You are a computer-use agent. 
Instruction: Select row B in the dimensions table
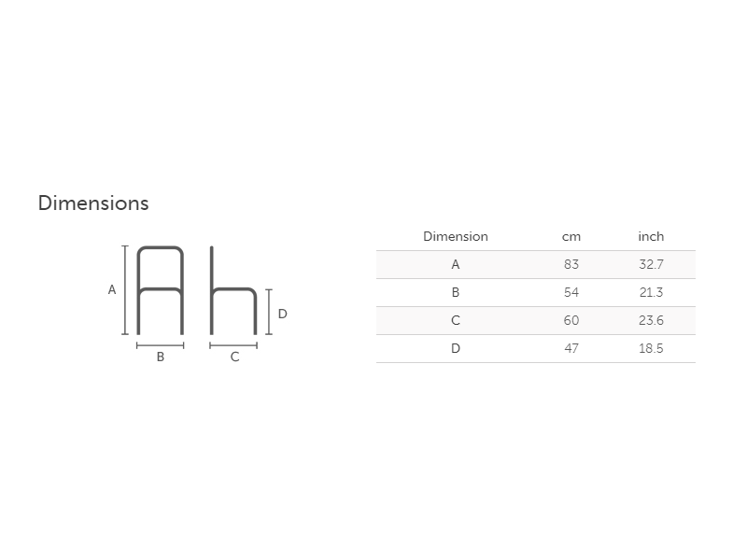click(456, 292)
